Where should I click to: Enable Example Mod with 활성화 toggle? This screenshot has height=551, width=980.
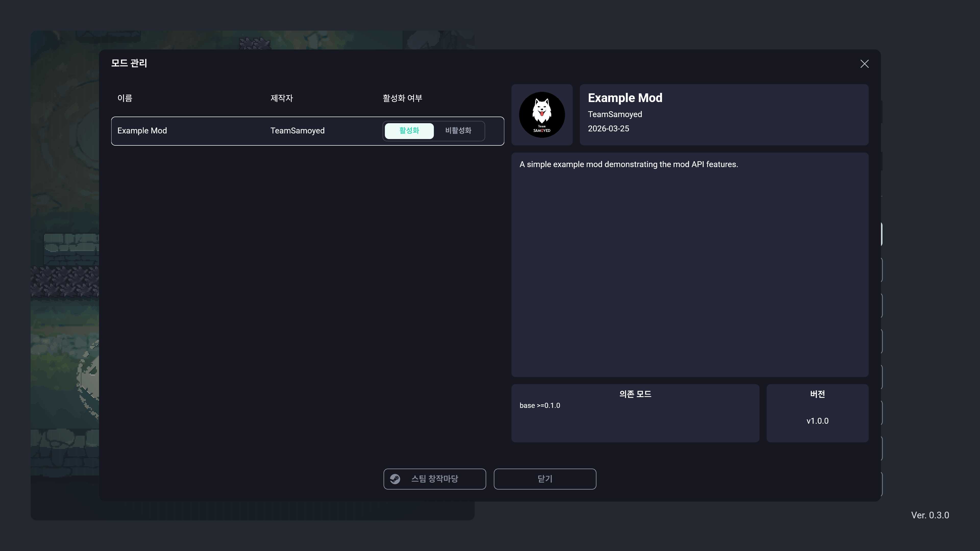pyautogui.click(x=409, y=131)
